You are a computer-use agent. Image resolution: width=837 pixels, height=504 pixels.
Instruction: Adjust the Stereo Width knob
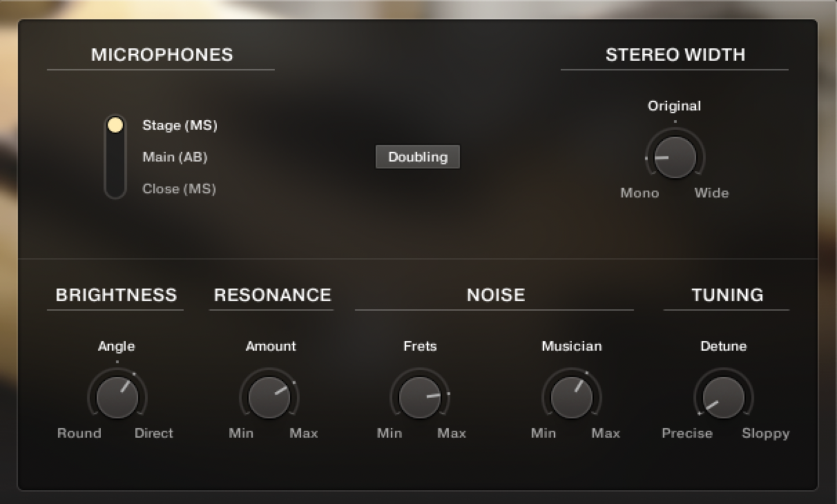674,157
